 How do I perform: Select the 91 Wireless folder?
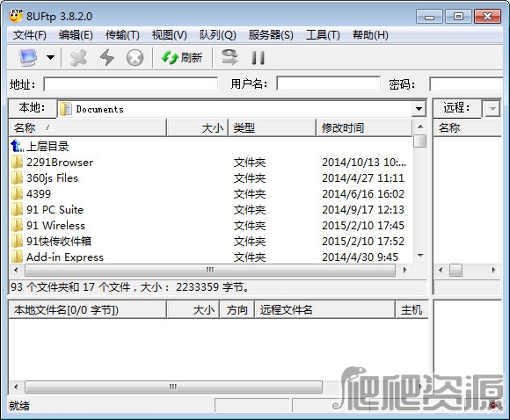coord(55,226)
